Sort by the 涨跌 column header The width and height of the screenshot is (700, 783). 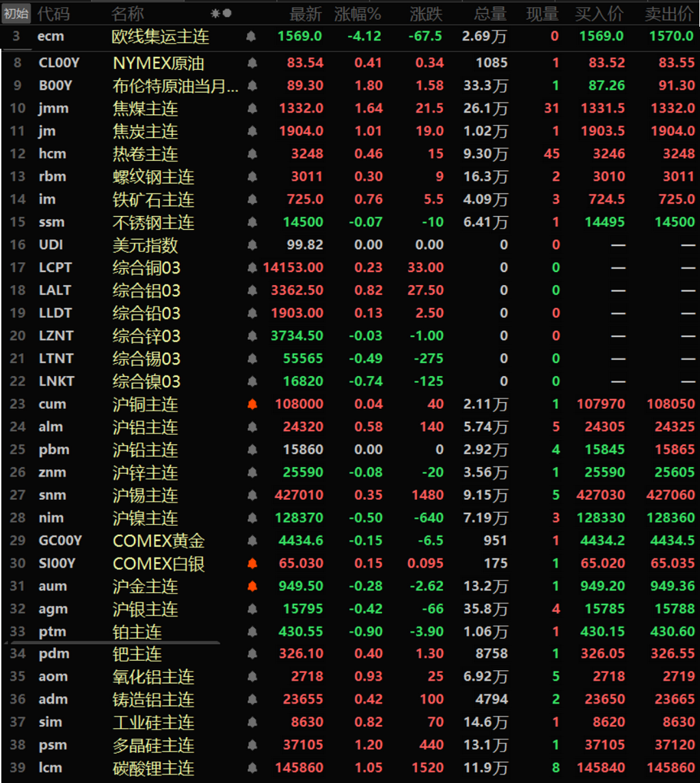point(426,14)
